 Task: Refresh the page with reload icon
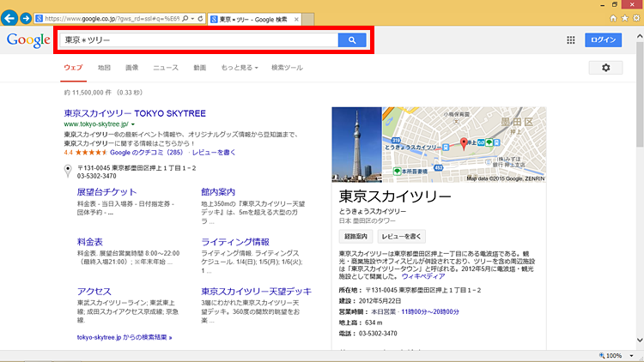tap(200, 17)
